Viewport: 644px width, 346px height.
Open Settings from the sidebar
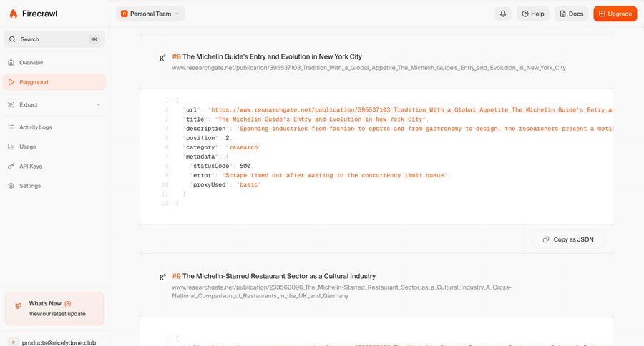click(x=29, y=186)
